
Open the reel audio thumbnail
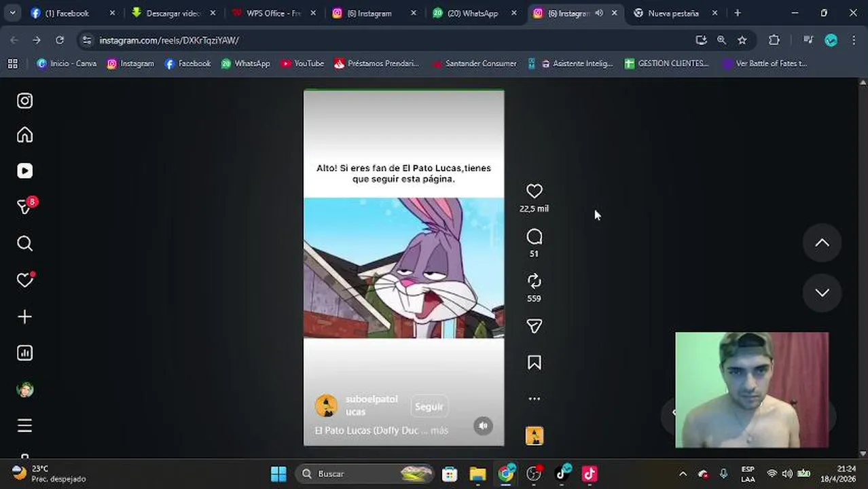(x=535, y=435)
